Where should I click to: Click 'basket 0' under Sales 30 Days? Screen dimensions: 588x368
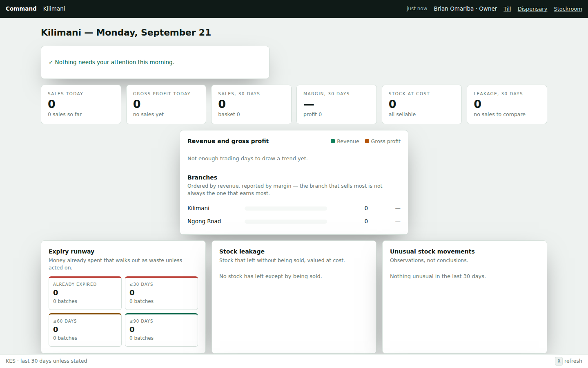(229, 114)
